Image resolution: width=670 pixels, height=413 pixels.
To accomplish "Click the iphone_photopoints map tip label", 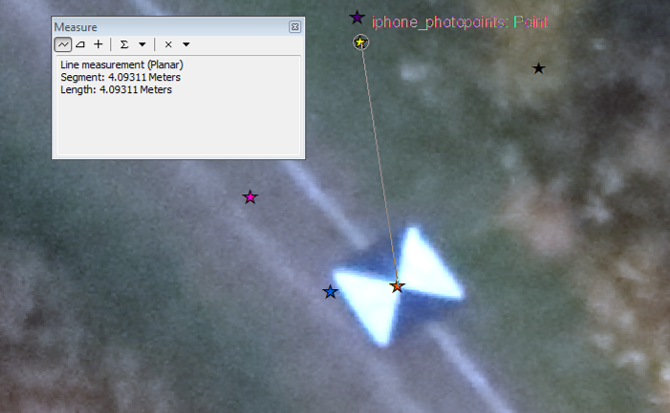I will [x=460, y=22].
